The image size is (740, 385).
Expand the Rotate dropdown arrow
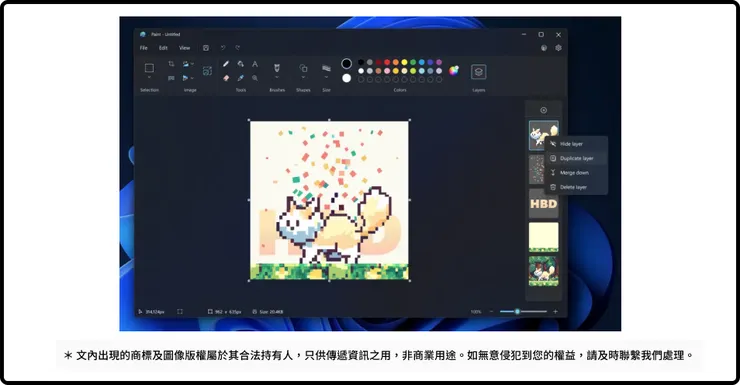[193, 64]
